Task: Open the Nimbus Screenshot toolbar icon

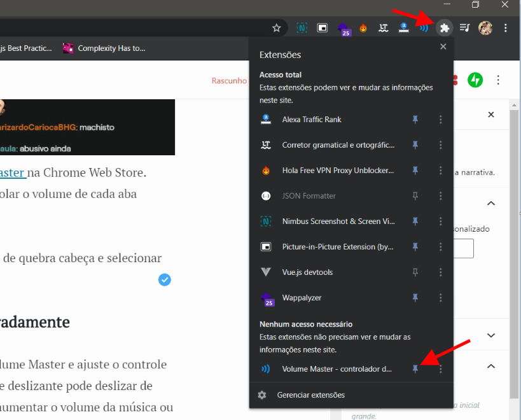Action: [301, 28]
